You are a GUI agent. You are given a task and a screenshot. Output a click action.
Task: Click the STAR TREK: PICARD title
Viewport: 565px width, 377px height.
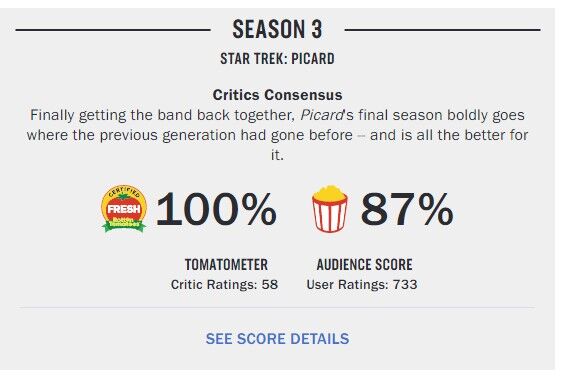point(277,58)
